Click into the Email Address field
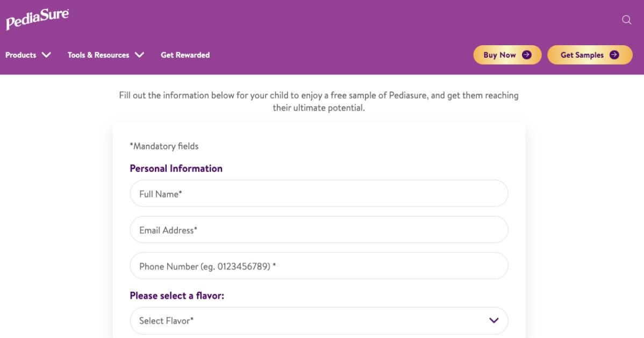The image size is (644, 338). click(x=318, y=230)
